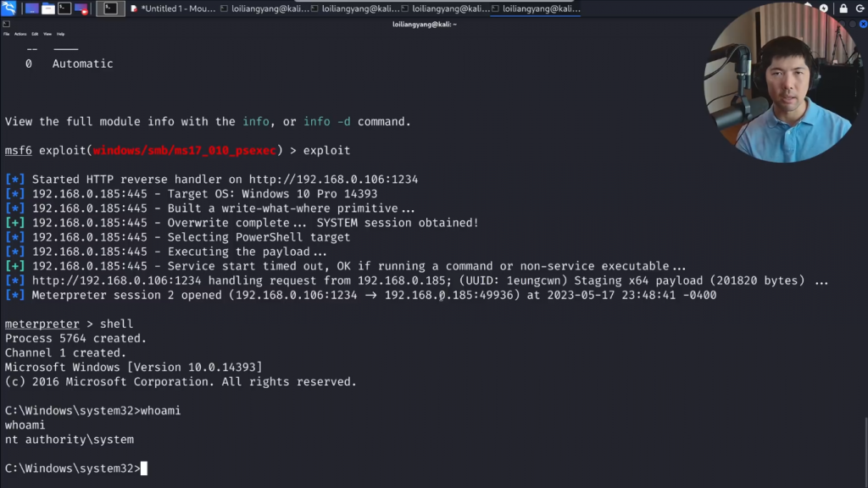This screenshot has width=868, height=488.
Task: Open the File menu in the terminal
Action: click(x=6, y=34)
